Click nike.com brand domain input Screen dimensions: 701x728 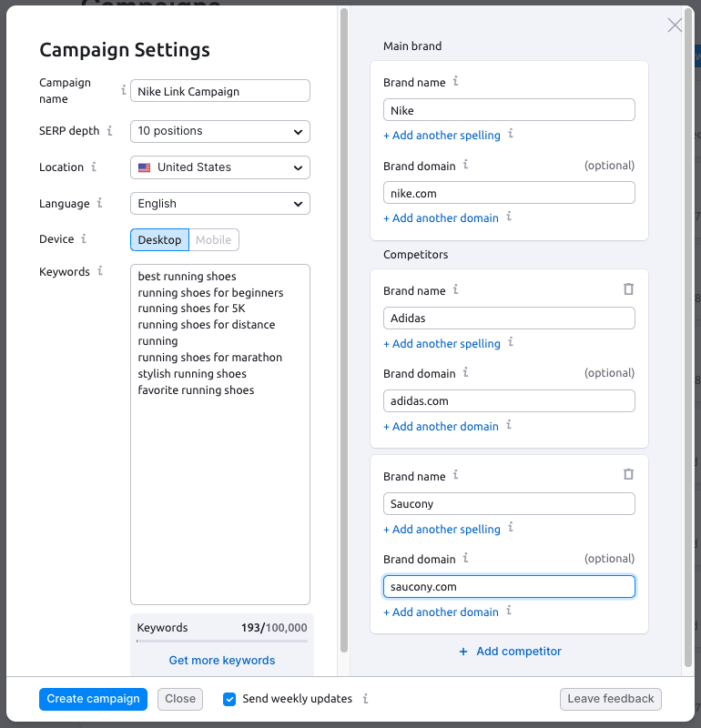509,193
